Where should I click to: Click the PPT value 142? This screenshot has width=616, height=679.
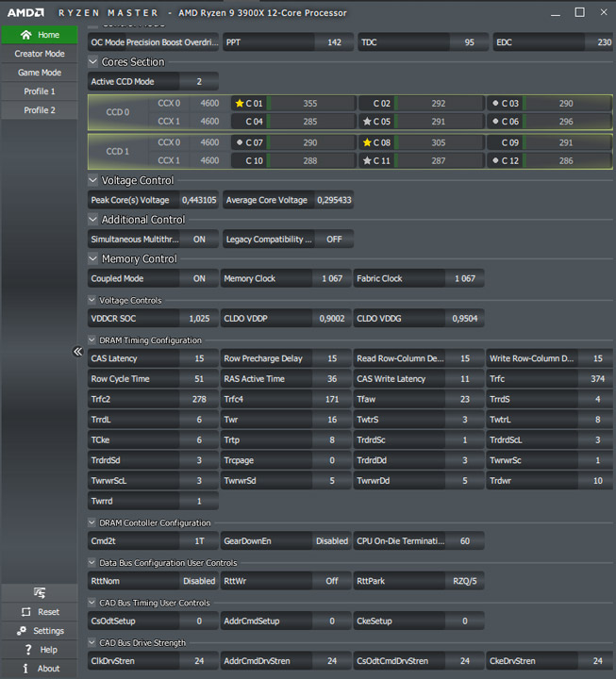(x=334, y=42)
